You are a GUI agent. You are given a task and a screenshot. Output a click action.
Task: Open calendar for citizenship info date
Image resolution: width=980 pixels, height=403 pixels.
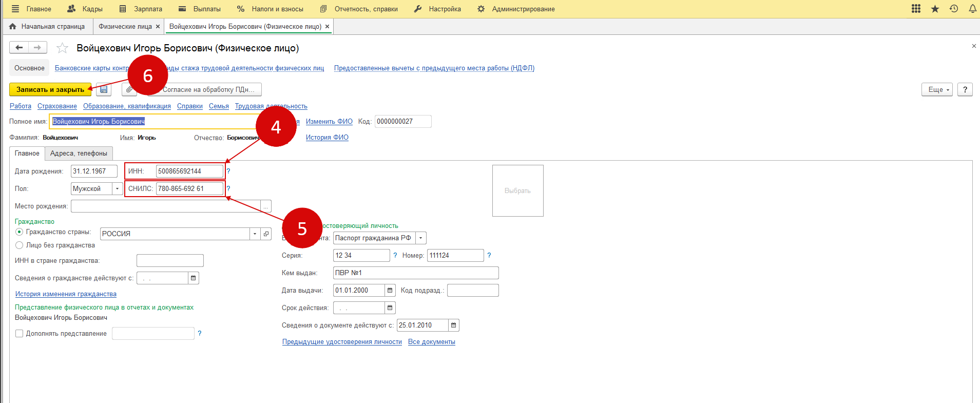[194, 278]
